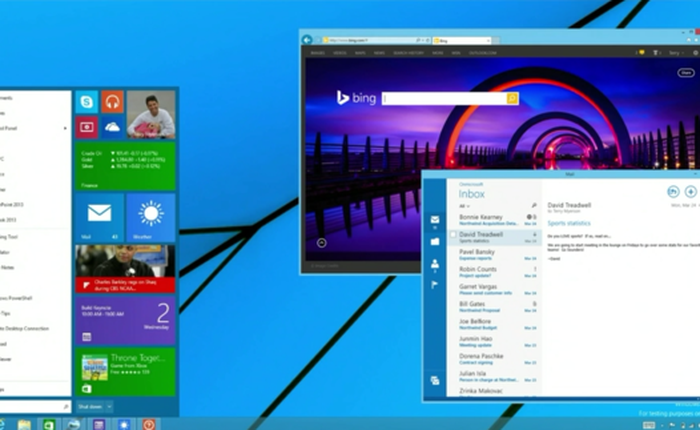Viewport: 700px width, 430px height.
Task: Click the Bing search text box
Action: 445,98
